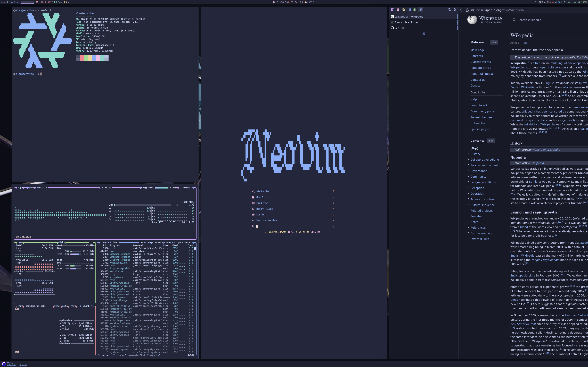Click the book icon in Floorp's sidebar toolbar
The height and width of the screenshot is (367, 588).
pyautogui.click(x=403, y=10)
